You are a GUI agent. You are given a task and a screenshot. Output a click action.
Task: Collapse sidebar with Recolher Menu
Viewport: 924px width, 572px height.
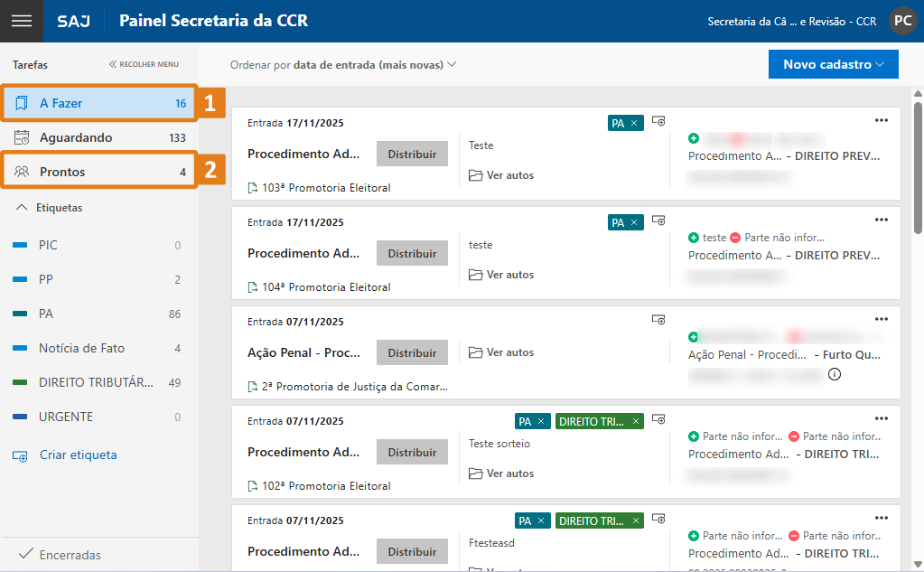click(144, 65)
